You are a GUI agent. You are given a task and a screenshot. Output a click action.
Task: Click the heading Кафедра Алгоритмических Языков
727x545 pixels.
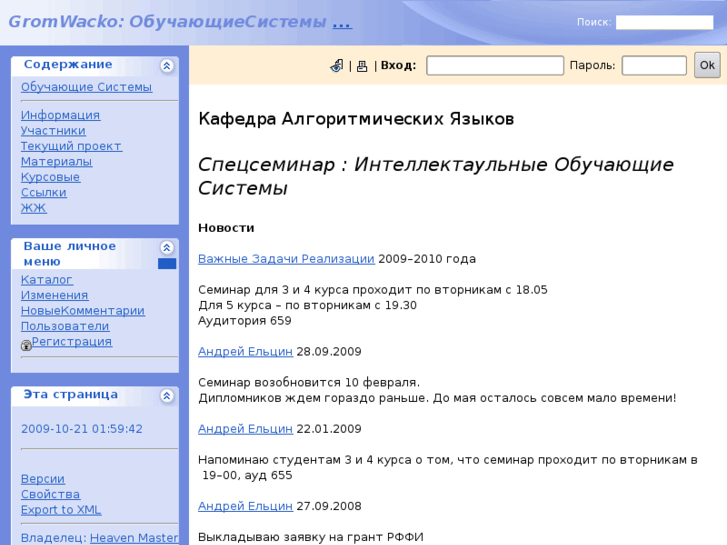tap(356, 119)
